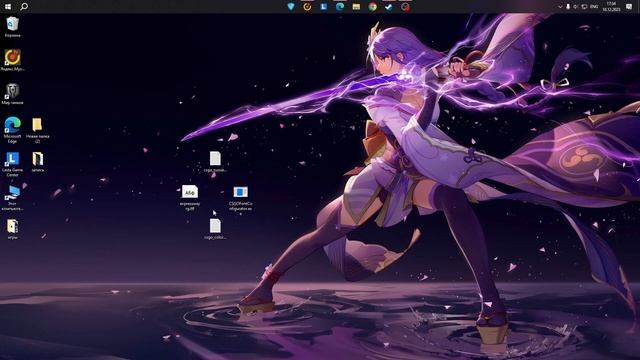The image size is (640, 360).
Task: Open the New folder (2) on desktop
Action: tap(38, 130)
